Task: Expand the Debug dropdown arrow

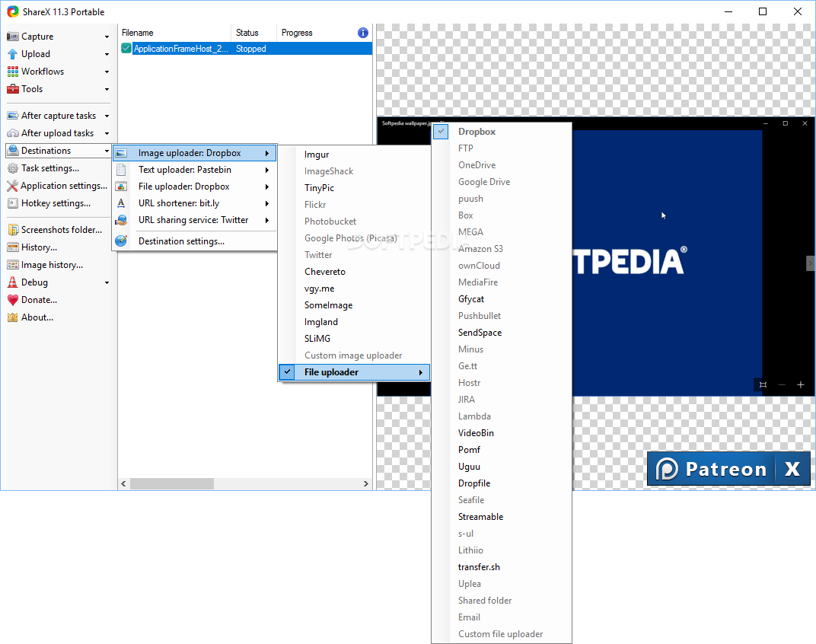Action: pos(107,282)
